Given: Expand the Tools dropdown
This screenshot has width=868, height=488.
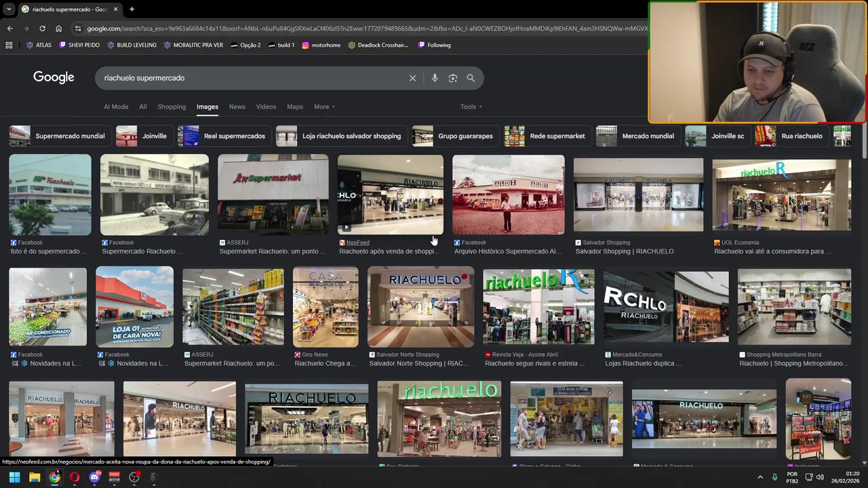Looking at the screenshot, I should coord(471,106).
